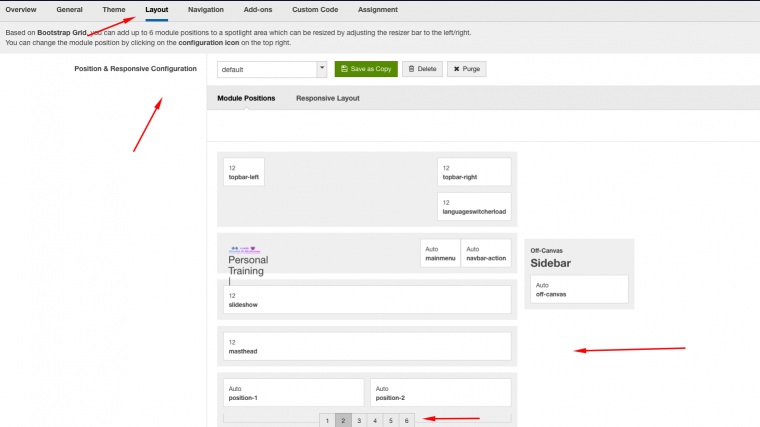
Task: Open the Theme tab
Action: click(114, 9)
